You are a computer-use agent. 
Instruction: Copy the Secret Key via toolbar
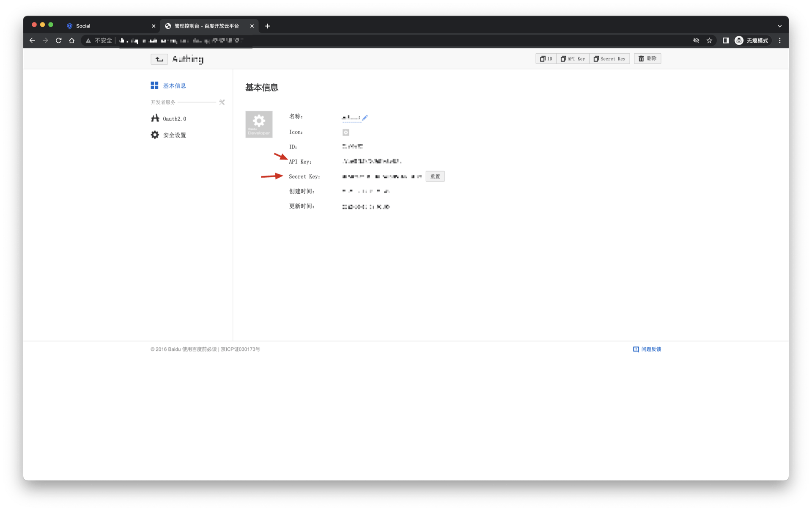pos(609,59)
